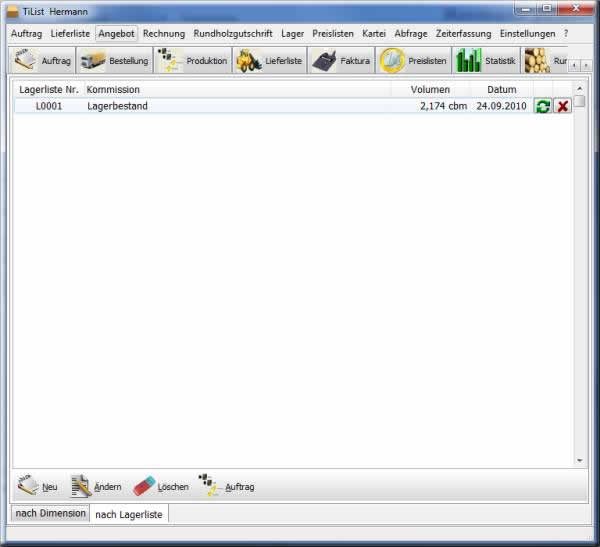Minimize the TiList window
The height and width of the screenshot is (547, 600).
(526, 9)
